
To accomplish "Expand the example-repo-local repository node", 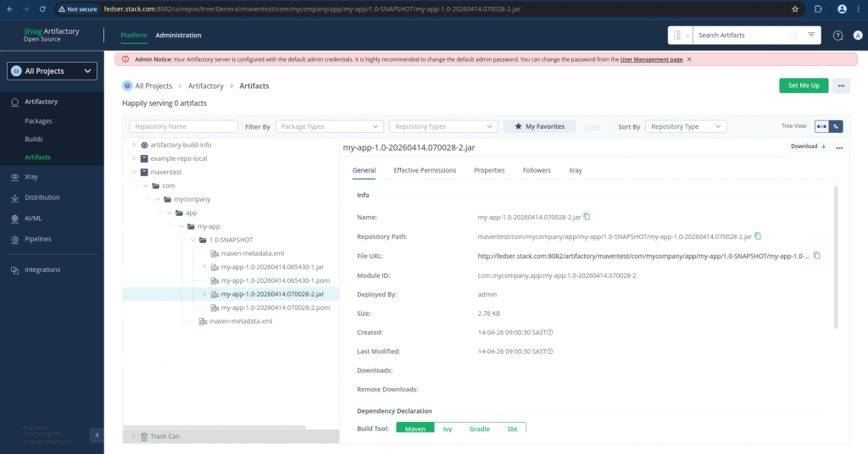I will (133, 158).
